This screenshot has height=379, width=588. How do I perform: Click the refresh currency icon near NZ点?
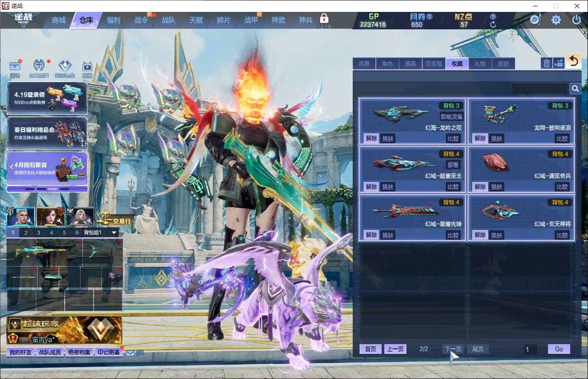(x=493, y=24)
